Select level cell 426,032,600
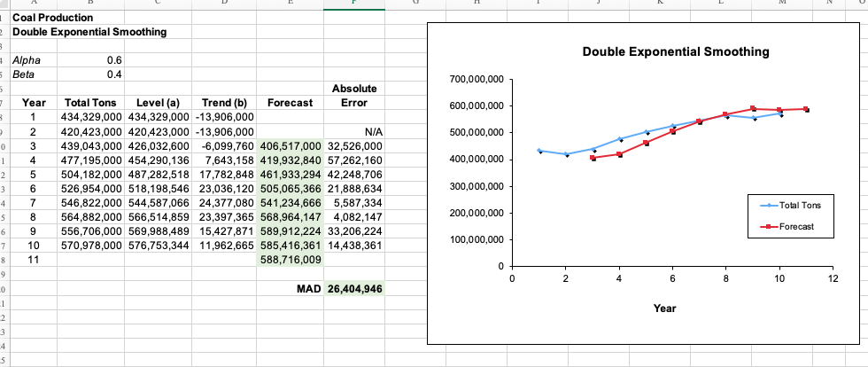The image size is (868, 367). (x=159, y=145)
